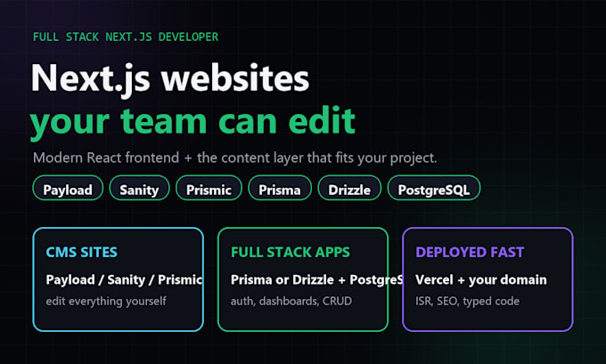The image size is (606, 364).
Task: Click the 'CMS SITES' card title
Action: coord(82,252)
